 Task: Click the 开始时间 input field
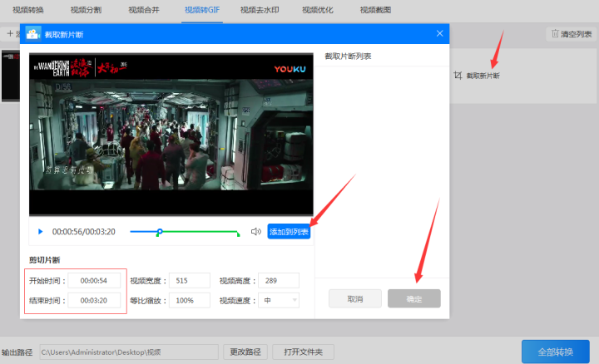94,280
